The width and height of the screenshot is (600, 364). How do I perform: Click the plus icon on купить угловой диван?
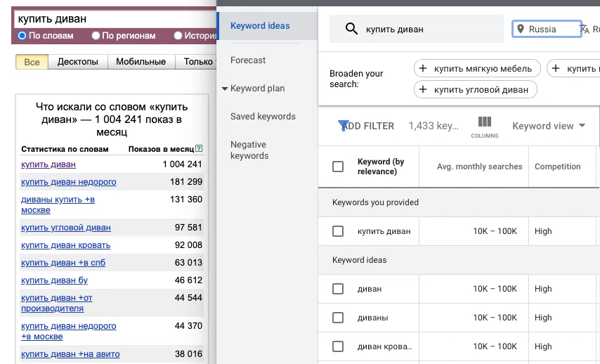point(423,89)
